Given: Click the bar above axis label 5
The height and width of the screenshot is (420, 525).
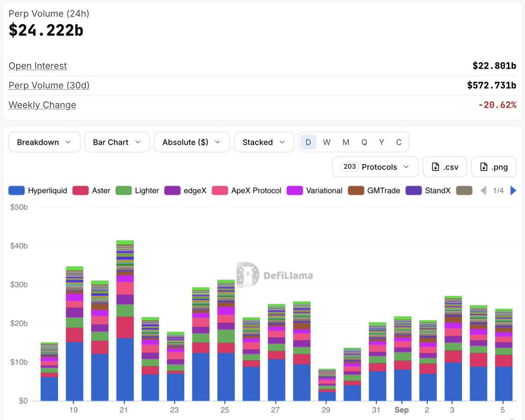Looking at the screenshot, I should coord(504,355).
